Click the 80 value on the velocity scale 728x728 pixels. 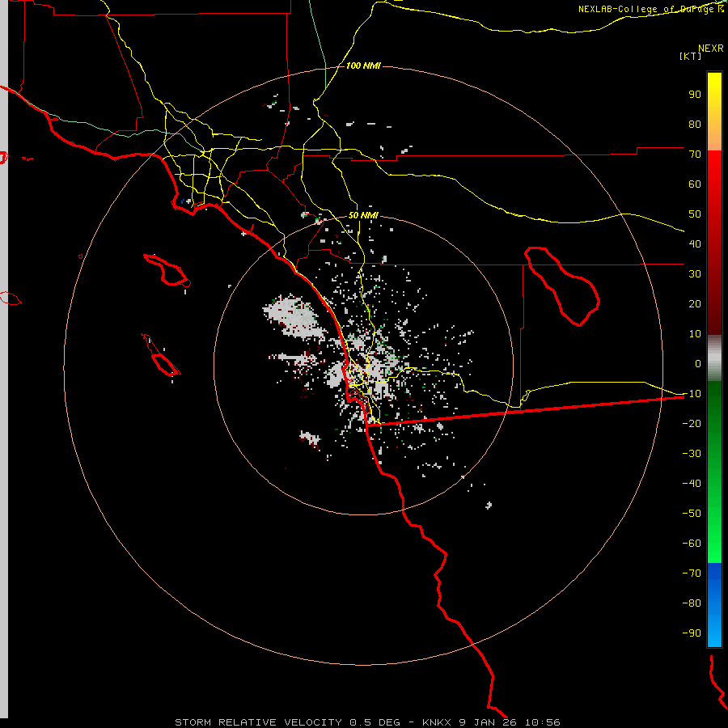point(695,125)
